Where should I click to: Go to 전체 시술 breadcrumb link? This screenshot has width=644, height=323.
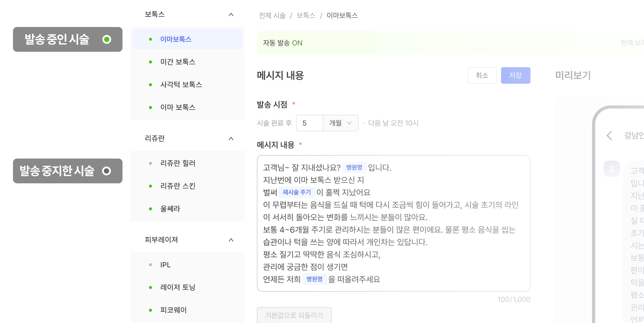click(x=272, y=16)
